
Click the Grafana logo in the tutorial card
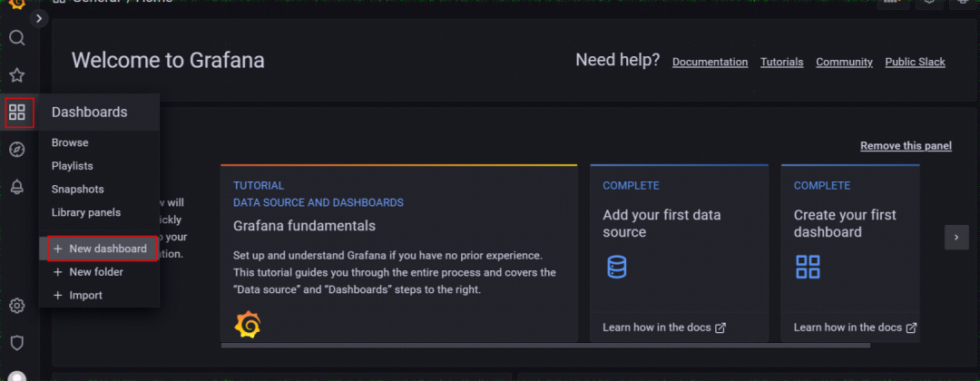[x=248, y=324]
